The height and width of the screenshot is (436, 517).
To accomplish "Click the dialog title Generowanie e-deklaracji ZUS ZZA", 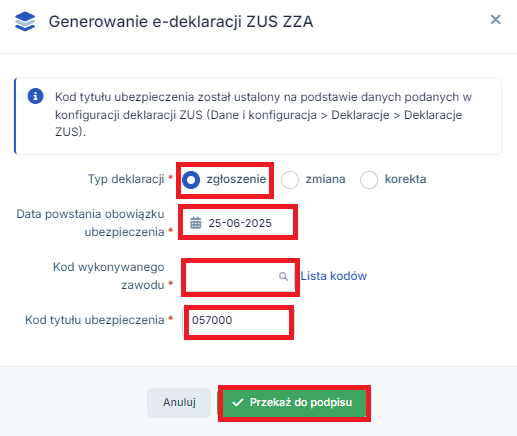I will pos(181,22).
